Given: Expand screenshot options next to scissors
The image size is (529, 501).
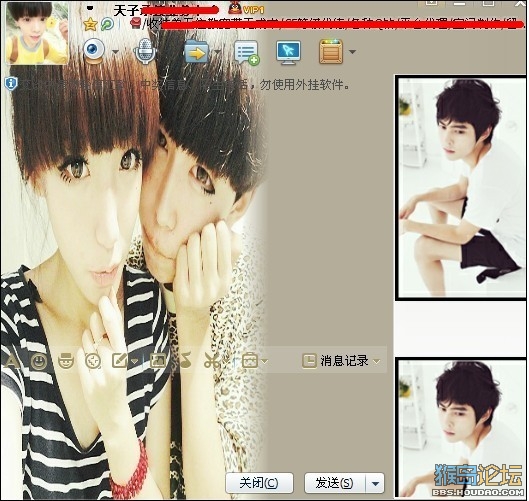Looking at the screenshot, I should (x=227, y=362).
